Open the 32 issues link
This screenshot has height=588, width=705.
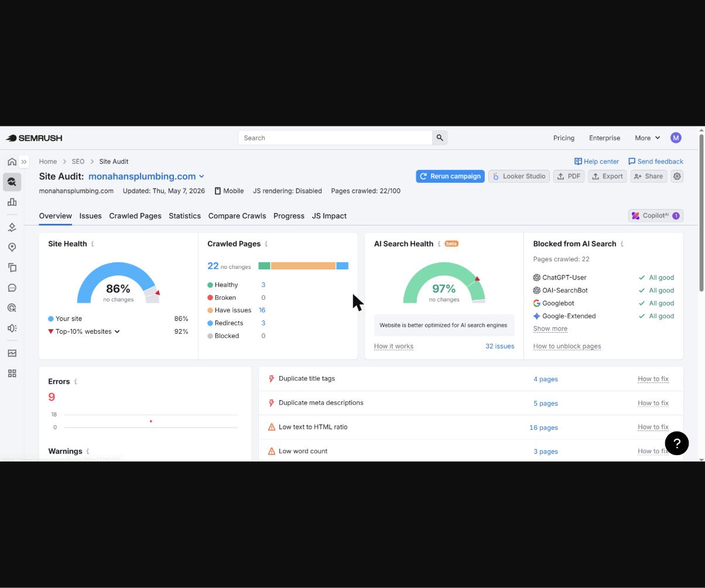[499, 346]
